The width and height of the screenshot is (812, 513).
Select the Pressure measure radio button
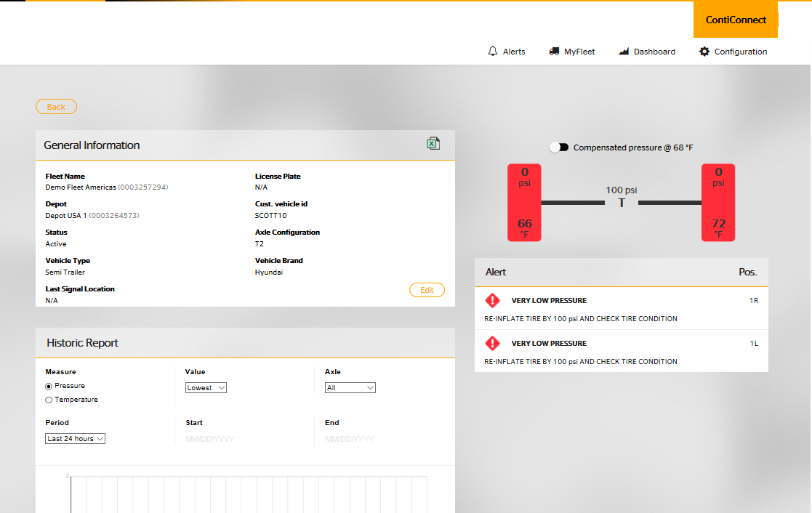(x=49, y=386)
